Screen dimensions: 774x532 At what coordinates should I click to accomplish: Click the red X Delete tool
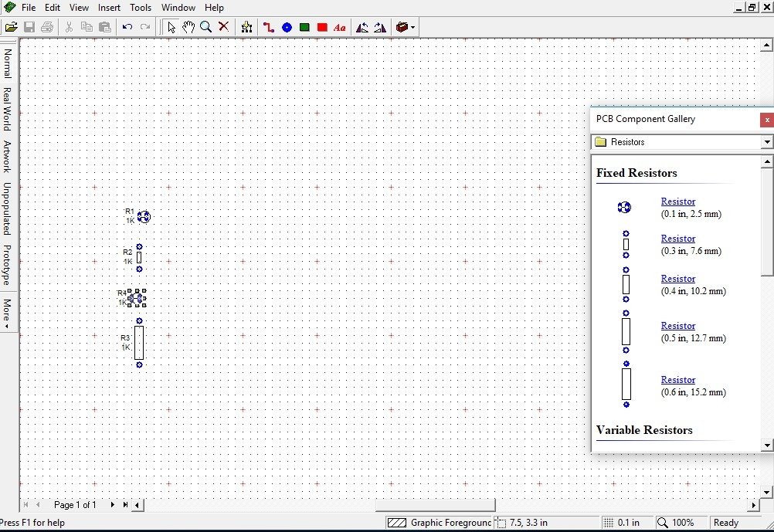pyautogui.click(x=223, y=27)
